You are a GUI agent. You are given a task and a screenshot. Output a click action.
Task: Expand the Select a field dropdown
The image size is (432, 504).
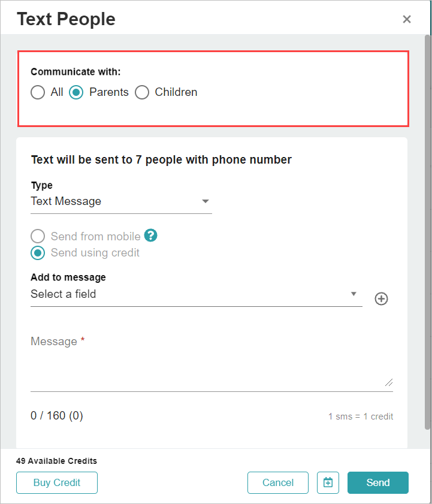pyautogui.click(x=197, y=294)
